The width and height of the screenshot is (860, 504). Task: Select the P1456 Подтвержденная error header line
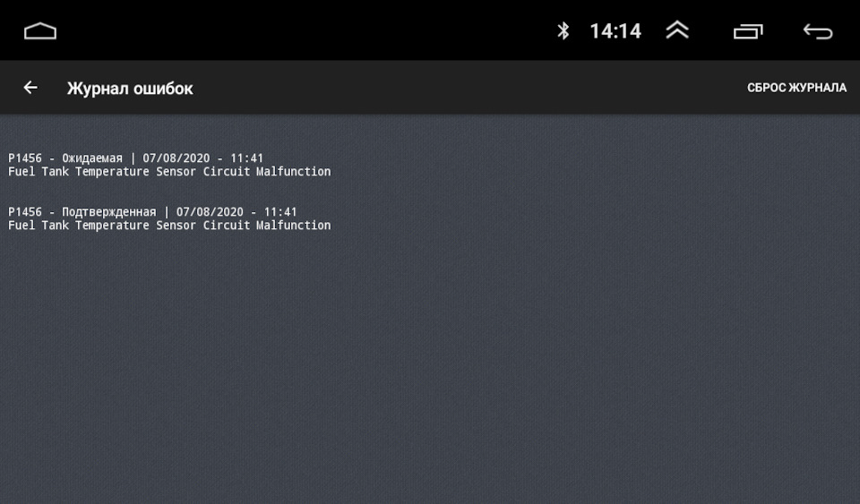pyautogui.click(x=152, y=212)
